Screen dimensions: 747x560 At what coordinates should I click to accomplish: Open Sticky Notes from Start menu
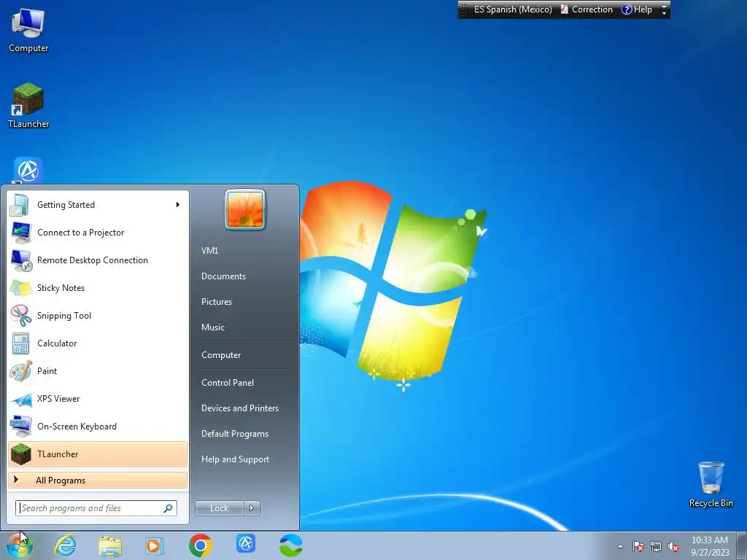(98, 287)
